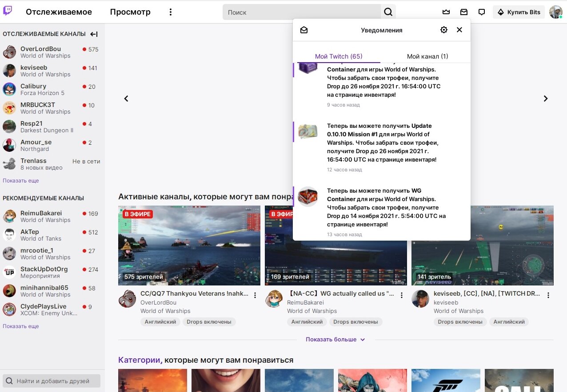Open notification settings gear icon
Viewport: 567px width, 392px height.
[443, 30]
